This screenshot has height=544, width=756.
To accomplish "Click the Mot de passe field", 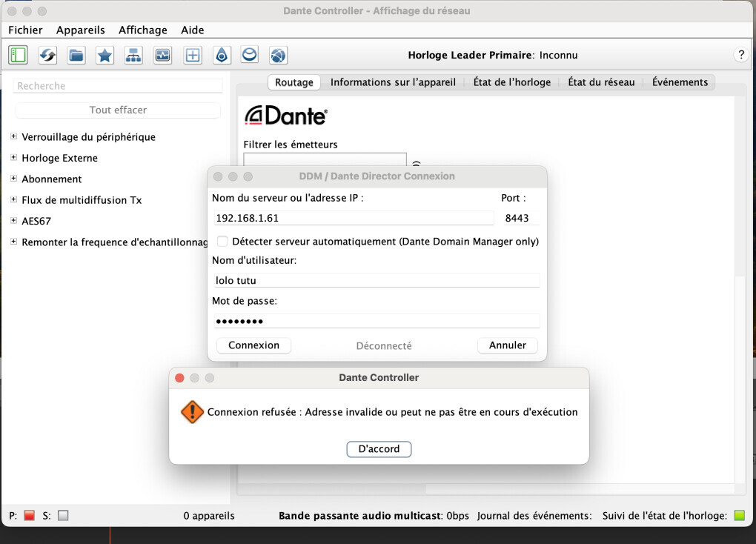I will [377, 321].
